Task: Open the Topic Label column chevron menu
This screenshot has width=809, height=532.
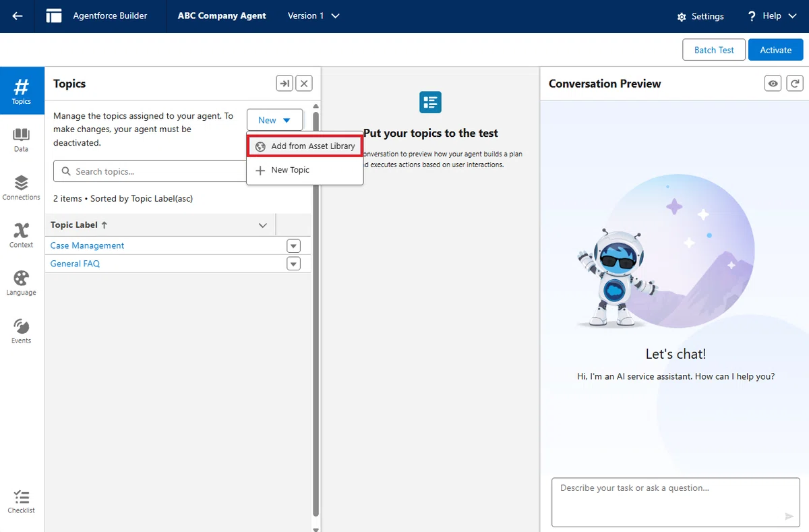Action: point(263,225)
